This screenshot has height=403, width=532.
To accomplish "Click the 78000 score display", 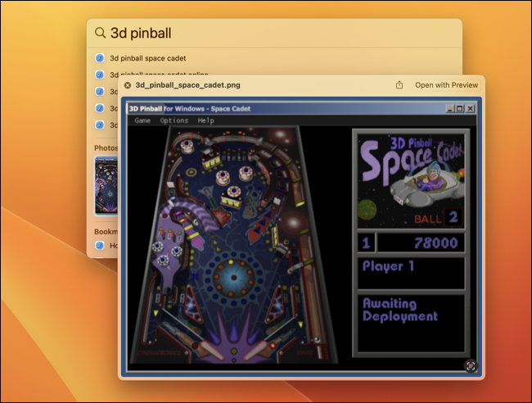I will point(421,242).
